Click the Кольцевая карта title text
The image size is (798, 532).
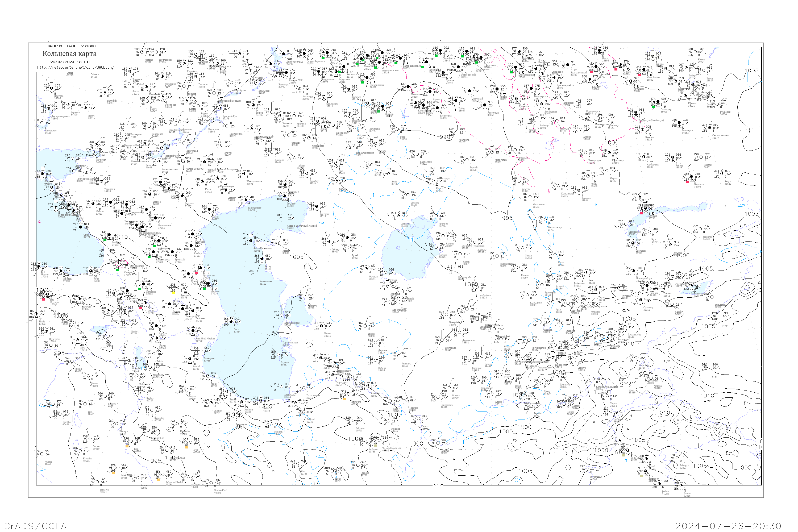click(x=69, y=54)
